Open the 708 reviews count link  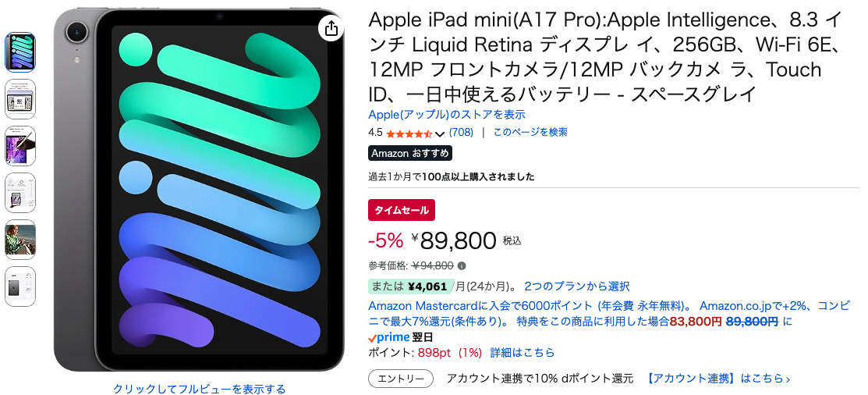pyautogui.click(x=461, y=132)
